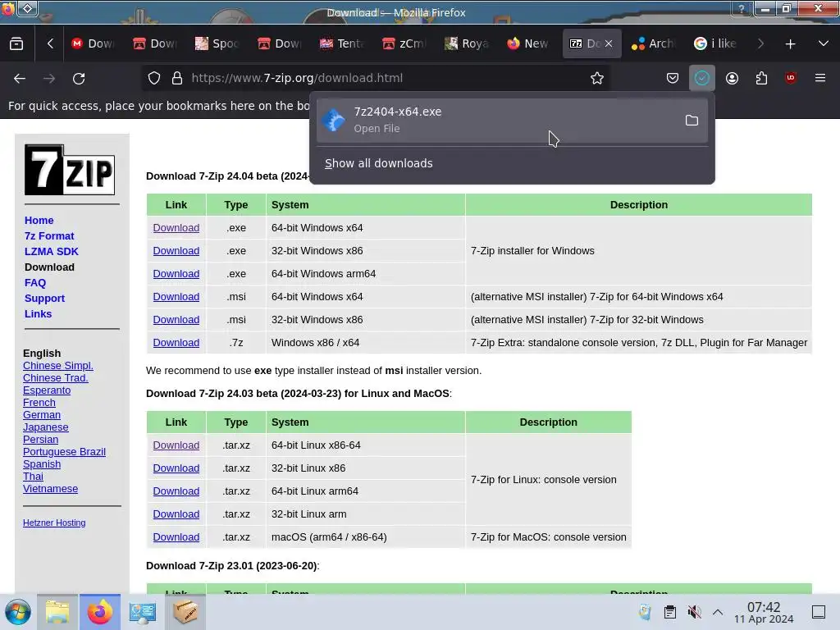Open FAQ sidebar link
The height and width of the screenshot is (630, 840).
(x=35, y=282)
